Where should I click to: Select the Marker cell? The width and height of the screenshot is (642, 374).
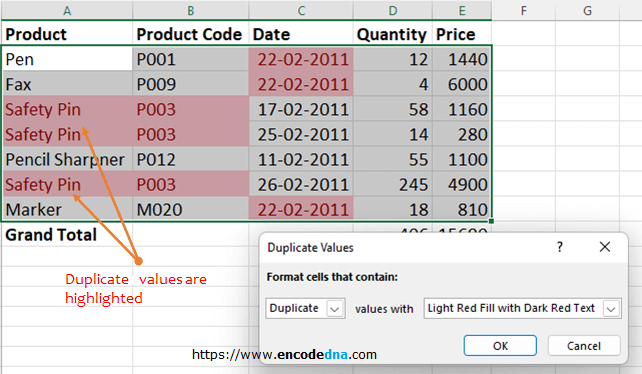pyautogui.click(x=67, y=209)
